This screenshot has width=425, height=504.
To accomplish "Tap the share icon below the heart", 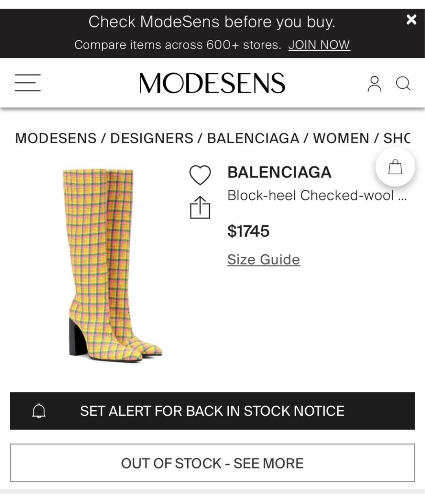I will (200, 208).
